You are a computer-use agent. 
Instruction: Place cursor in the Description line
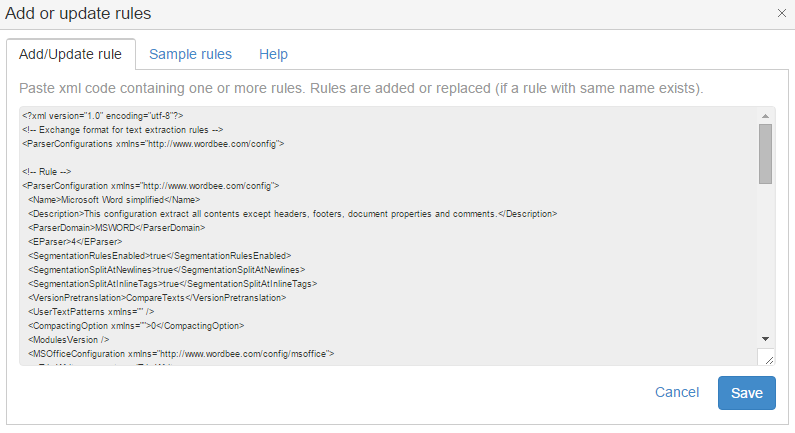(290, 214)
